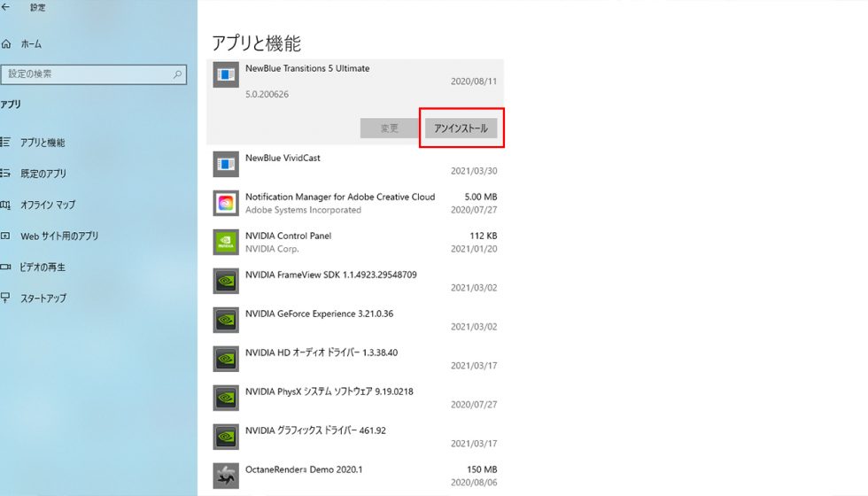The image size is (868, 496).
Task: Select the NVIDIA Control Panel entry
Action: (x=355, y=242)
